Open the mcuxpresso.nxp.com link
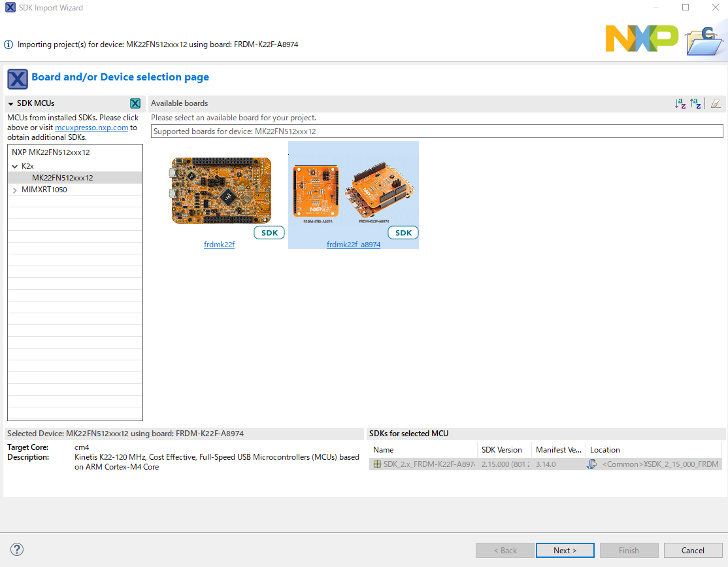 click(x=91, y=128)
